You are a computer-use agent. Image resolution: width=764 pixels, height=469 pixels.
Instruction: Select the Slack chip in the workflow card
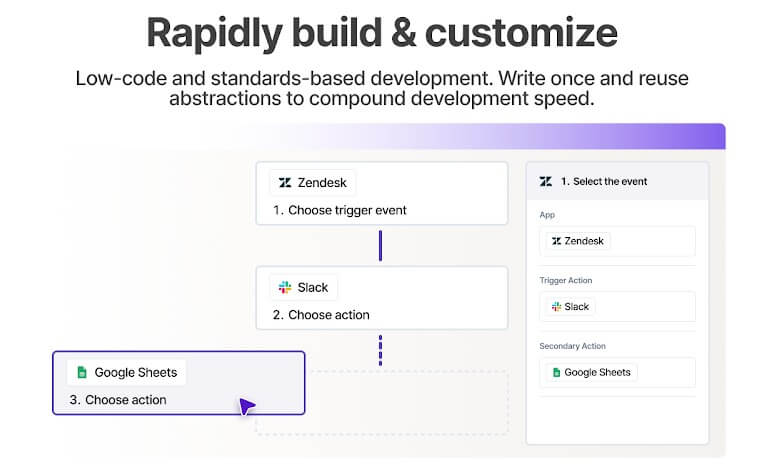tap(304, 287)
